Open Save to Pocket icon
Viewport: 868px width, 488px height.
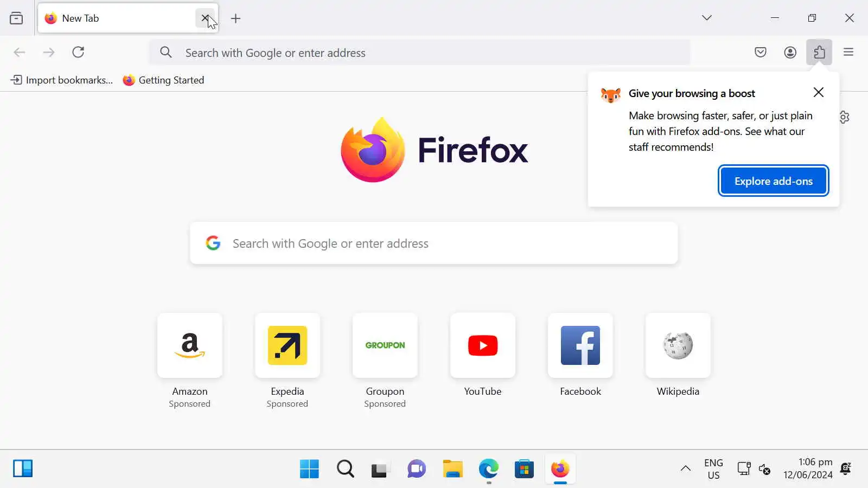click(x=761, y=52)
